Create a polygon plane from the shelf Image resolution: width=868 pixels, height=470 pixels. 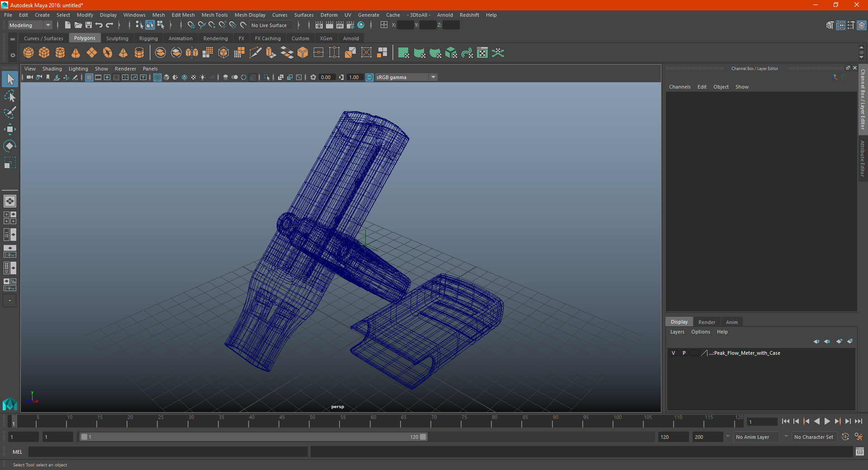point(92,53)
